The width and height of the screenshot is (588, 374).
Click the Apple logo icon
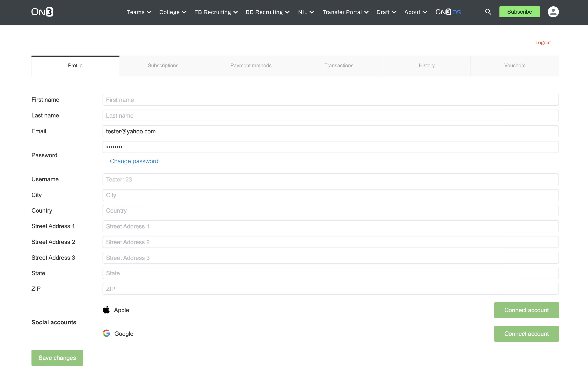[x=106, y=310]
